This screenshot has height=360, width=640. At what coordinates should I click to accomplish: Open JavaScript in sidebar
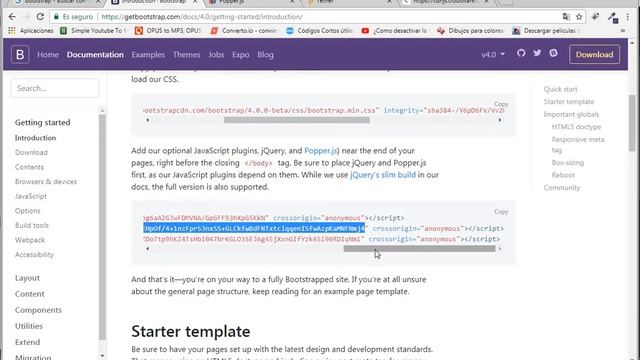point(31,196)
